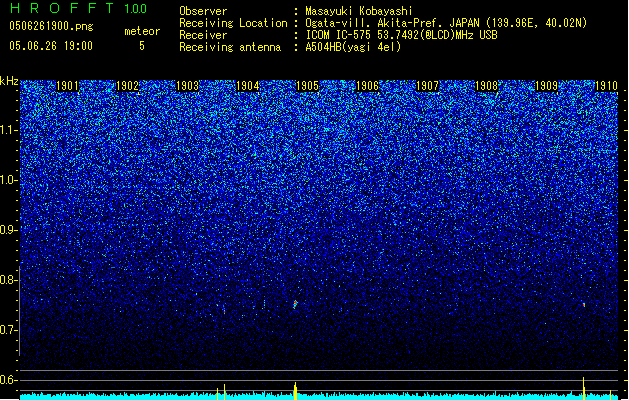
Task: Click the 1901 time marker
Action: coord(67,86)
